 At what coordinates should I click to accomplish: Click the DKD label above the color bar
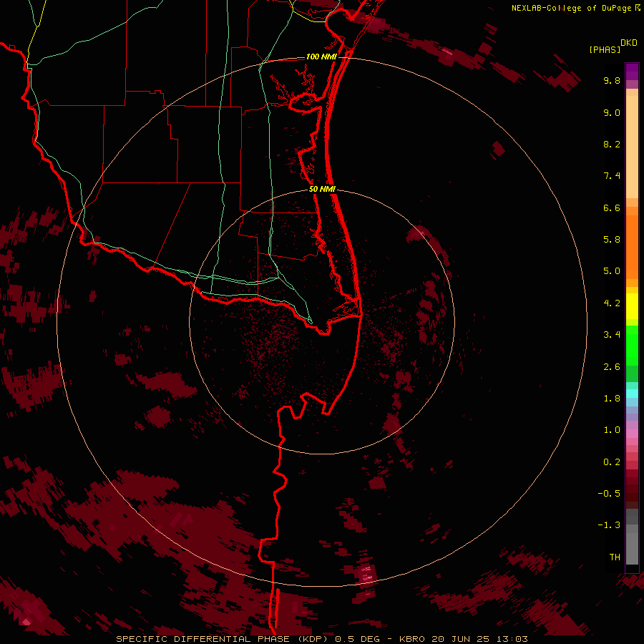629,43
